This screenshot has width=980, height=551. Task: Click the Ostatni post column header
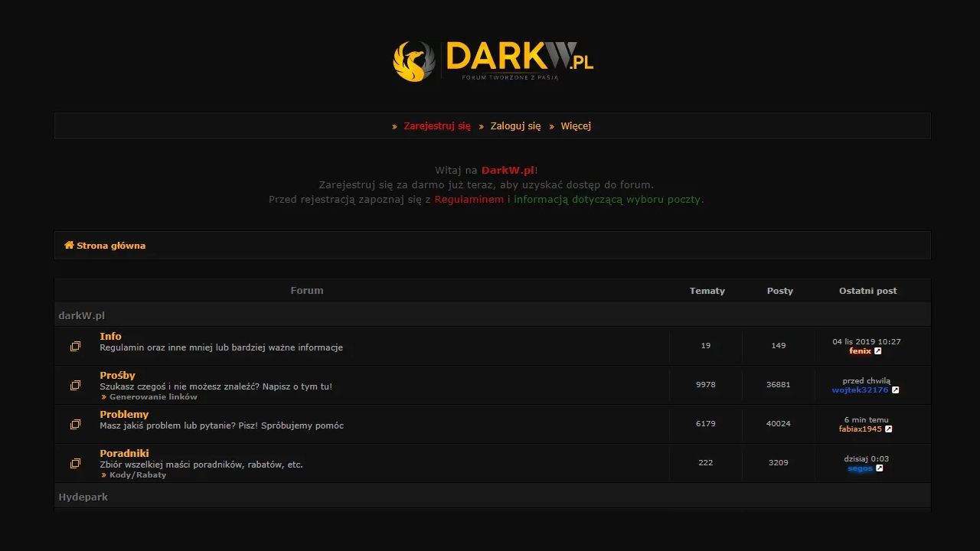867,291
